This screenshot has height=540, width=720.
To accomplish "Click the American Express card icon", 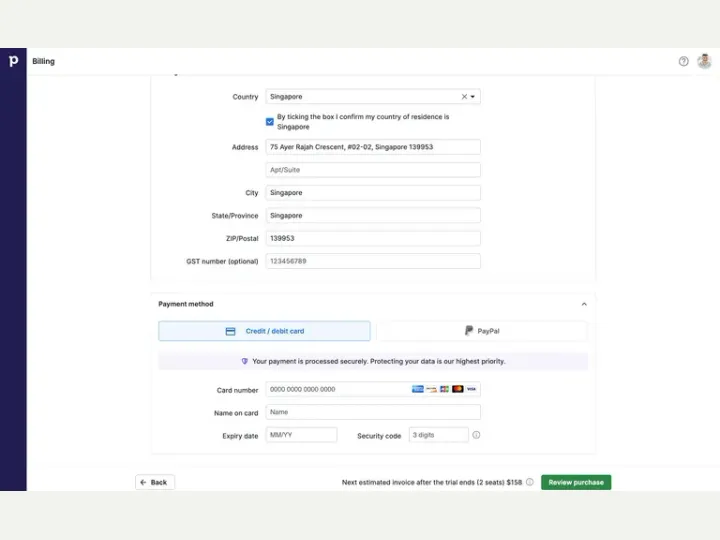I will pyautogui.click(x=417, y=389).
